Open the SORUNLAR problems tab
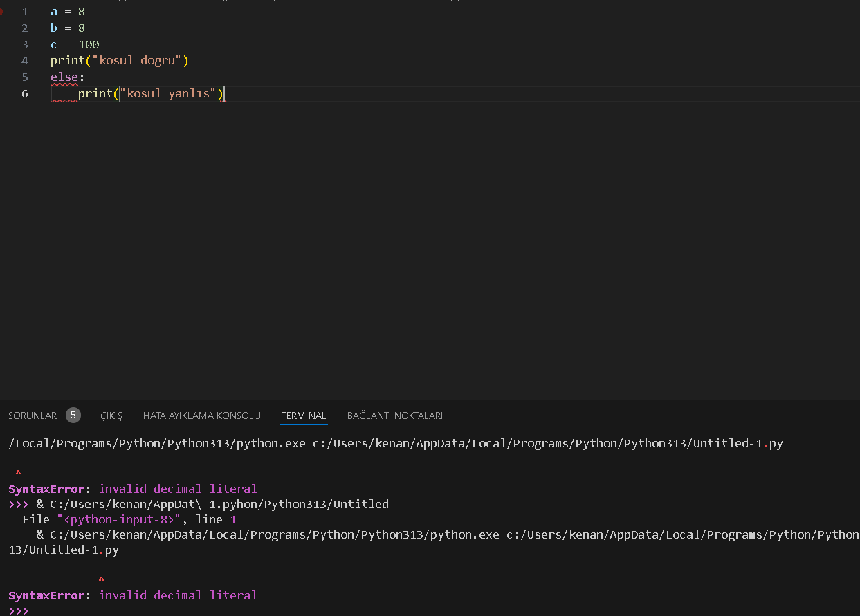This screenshot has width=860, height=616. point(33,416)
